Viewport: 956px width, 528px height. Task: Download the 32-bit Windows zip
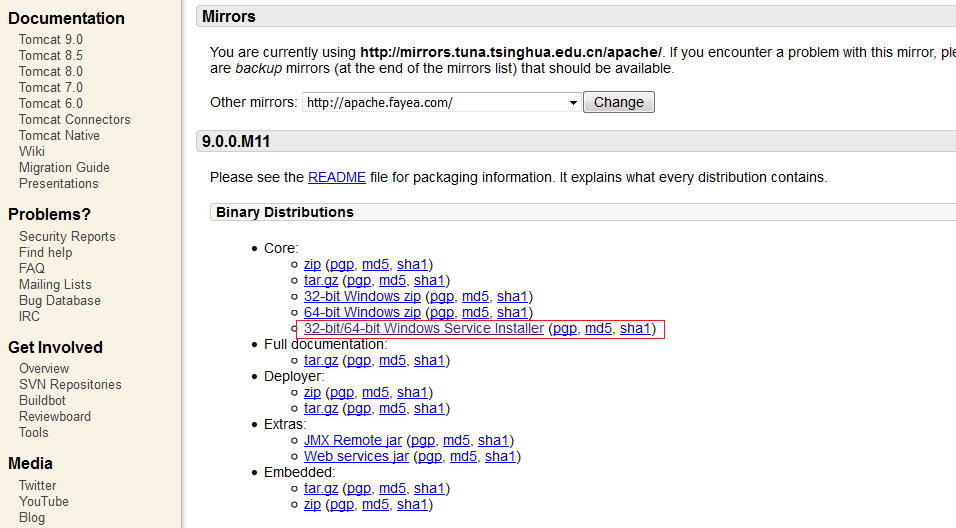pos(362,296)
